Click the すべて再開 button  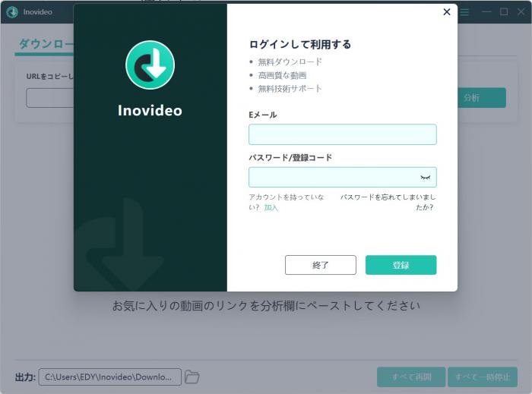coord(411,377)
